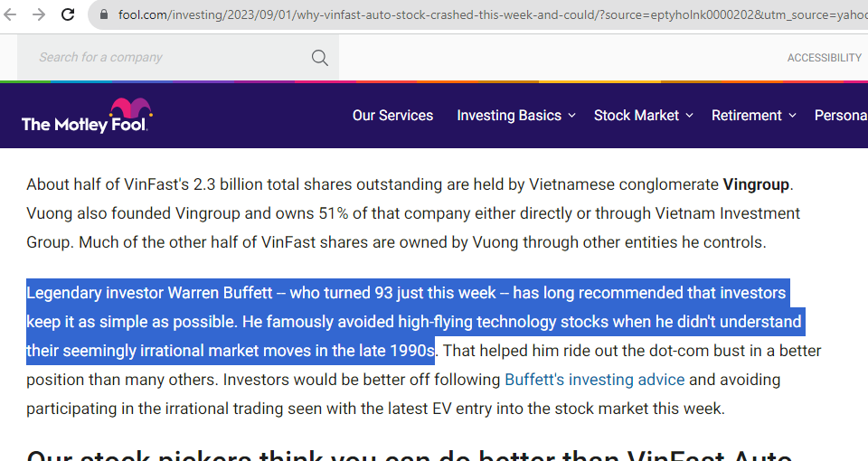
Task: Click the highlighted Warren Buffett paragraph text
Action: click(x=407, y=322)
